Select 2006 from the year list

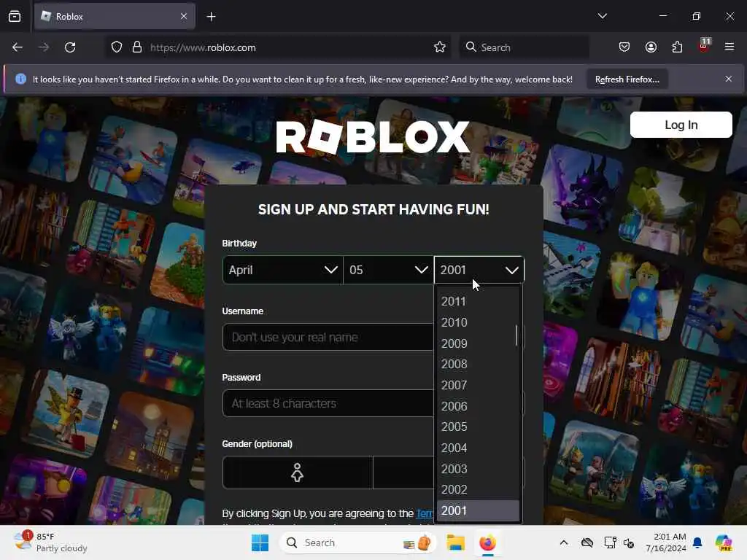point(478,406)
